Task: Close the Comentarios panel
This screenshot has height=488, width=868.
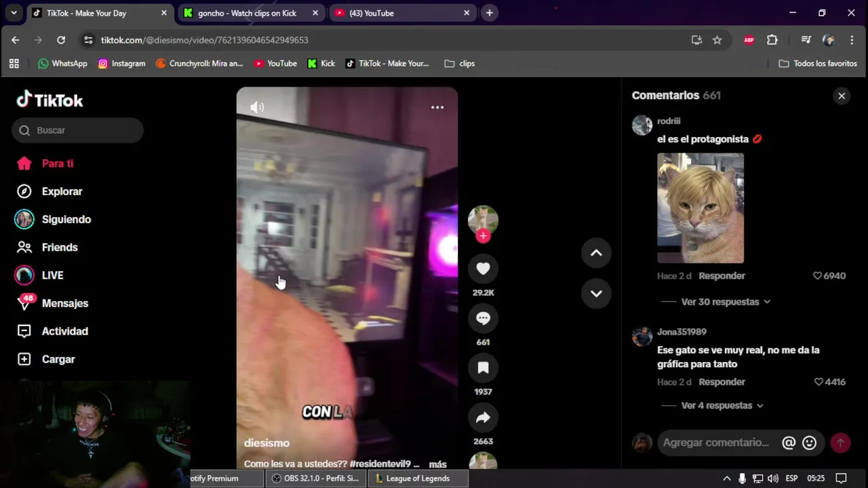Action: coord(842,96)
